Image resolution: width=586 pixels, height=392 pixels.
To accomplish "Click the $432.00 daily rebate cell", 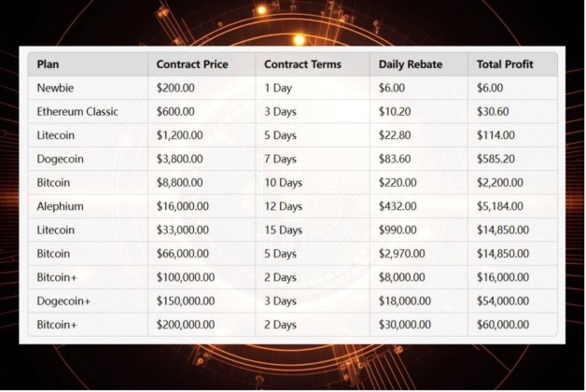I will (x=398, y=206).
